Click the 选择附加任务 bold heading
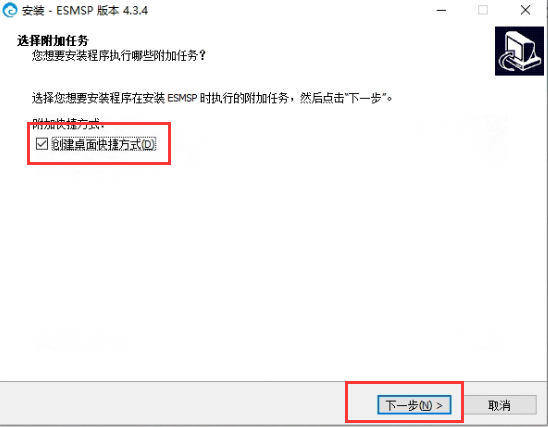The width and height of the screenshot is (548, 427). (53, 41)
